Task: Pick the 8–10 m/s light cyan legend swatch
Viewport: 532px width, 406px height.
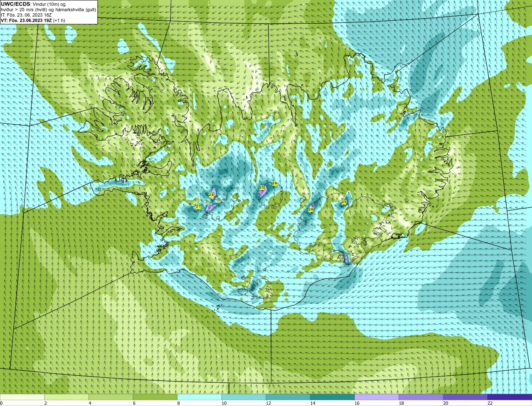Action: [x=199, y=397]
